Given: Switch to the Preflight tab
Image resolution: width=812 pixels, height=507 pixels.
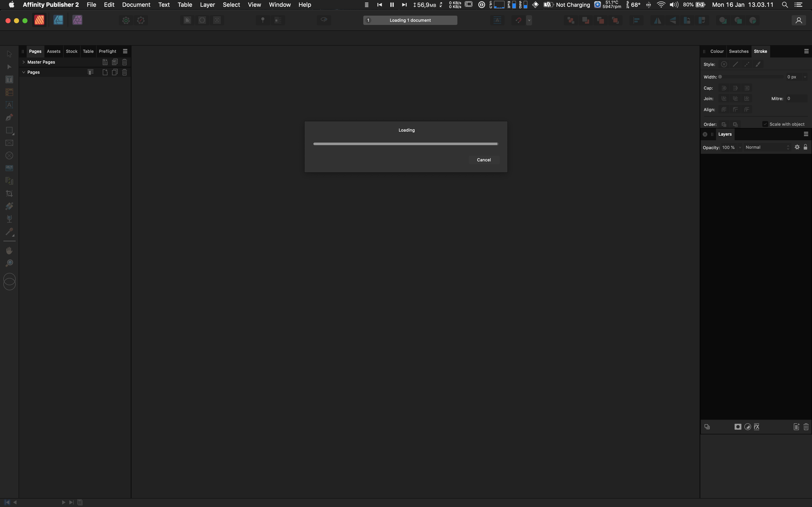Looking at the screenshot, I should pos(107,51).
